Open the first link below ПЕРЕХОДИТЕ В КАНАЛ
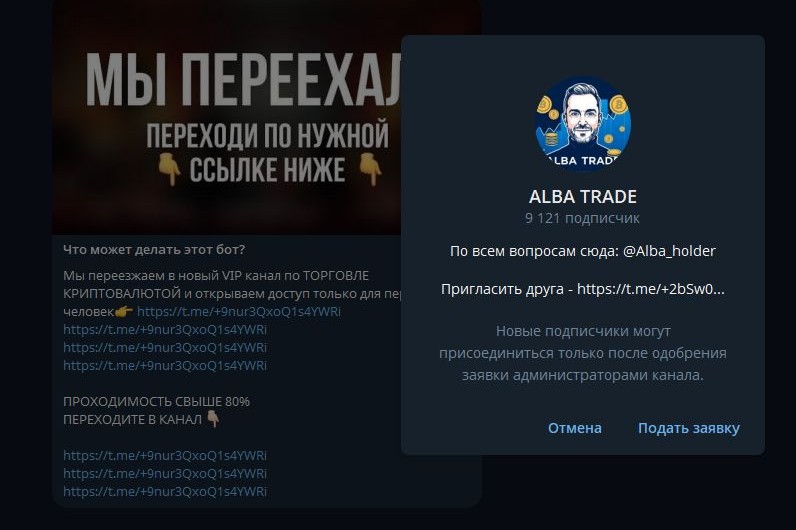Image resolution: width=796 pixels, height=530 pixels. point(165,455)
